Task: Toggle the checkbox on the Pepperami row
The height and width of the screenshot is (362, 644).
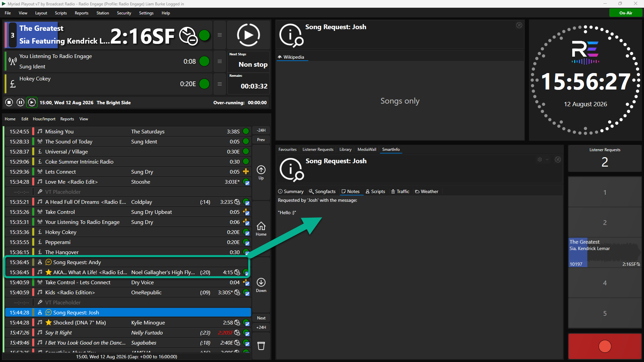Action: pos(247,243)
